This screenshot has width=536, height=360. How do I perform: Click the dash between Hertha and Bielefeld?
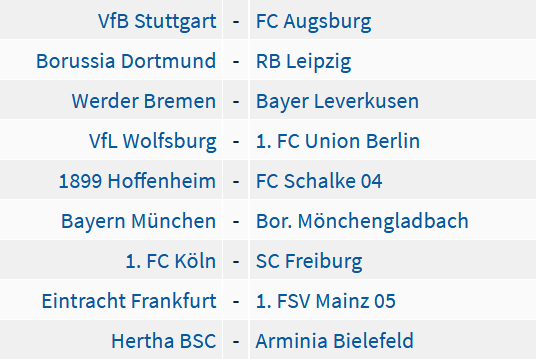pos(236,342)
